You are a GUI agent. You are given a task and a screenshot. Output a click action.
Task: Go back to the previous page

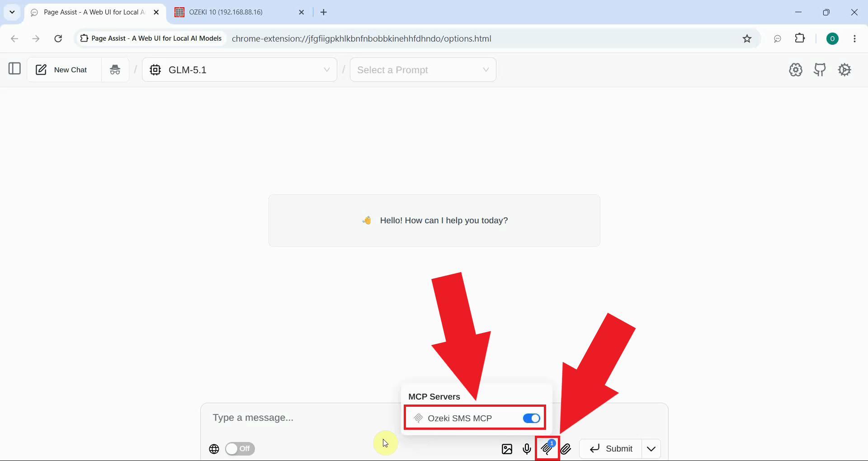pos(14,38)
